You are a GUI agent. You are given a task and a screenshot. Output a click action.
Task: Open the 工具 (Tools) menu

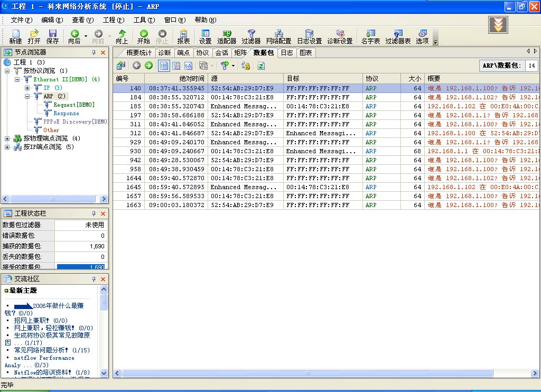pos(143,20)
